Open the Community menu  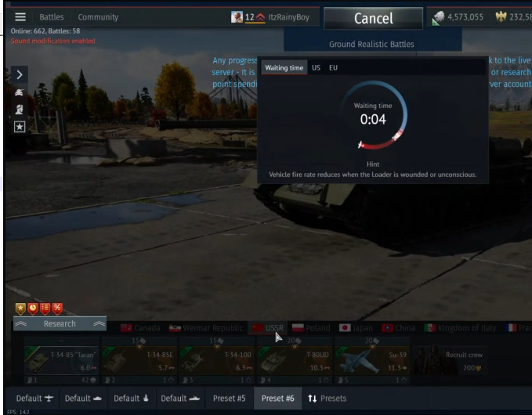point(98,17)
